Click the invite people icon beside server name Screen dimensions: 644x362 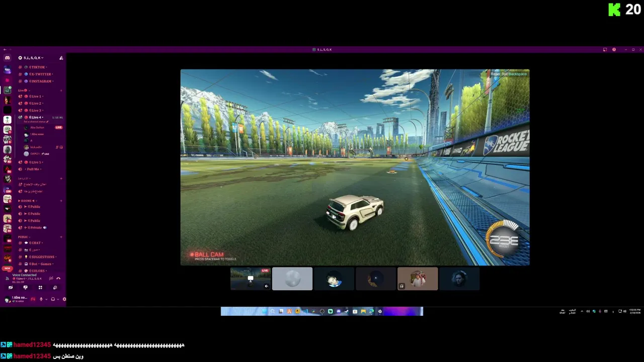pyautogui.click(x=61, y=58)
